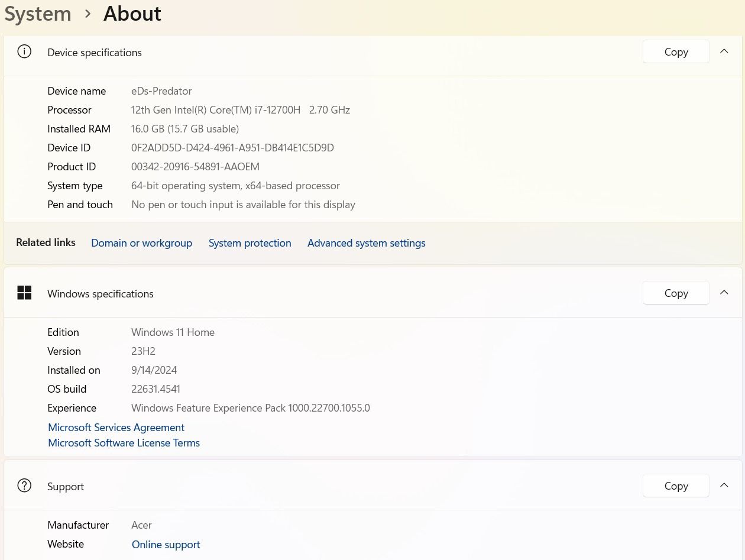The height and width of the screenshot is (560, 745).
Task: Click the Windows logo icon beside Windows specifications
Action: (24, 293)
